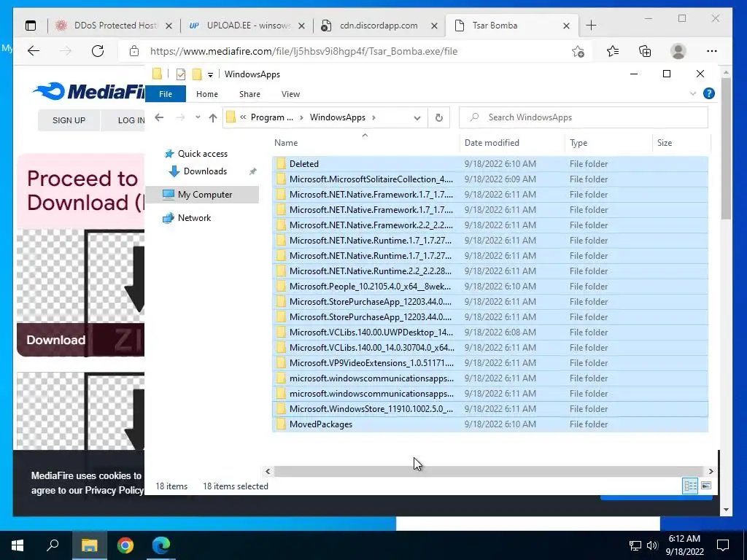The image size is (747, 560).
Task: Open Notification center in taskbar
Action: pos(723,545)
